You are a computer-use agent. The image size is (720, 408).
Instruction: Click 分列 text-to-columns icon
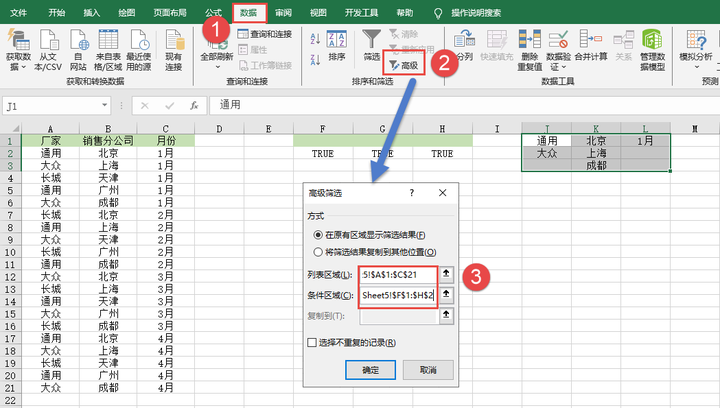click(x=464, y=40)
